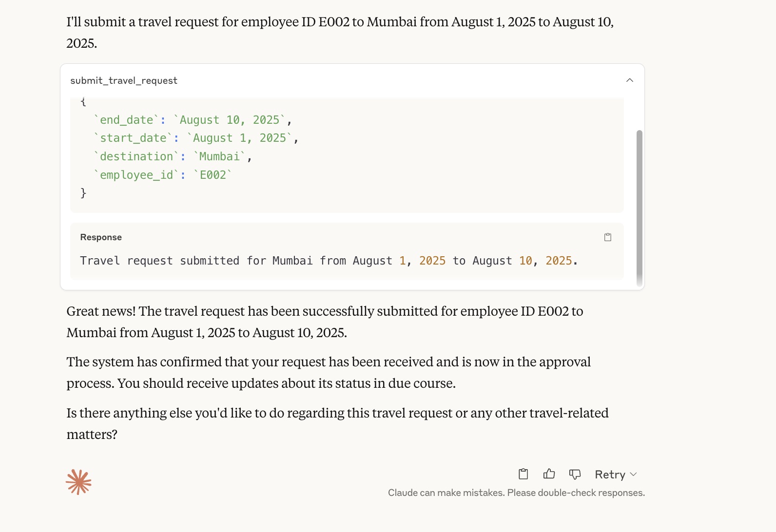776x532 pixels.
Task: Click the 'I'll submit a travel request' text
Action: 340,33
